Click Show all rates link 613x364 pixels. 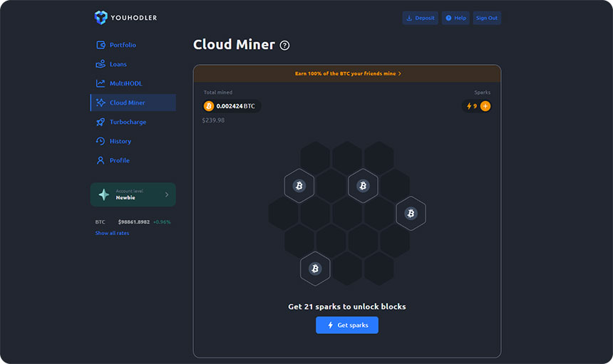tap(112, 233)
